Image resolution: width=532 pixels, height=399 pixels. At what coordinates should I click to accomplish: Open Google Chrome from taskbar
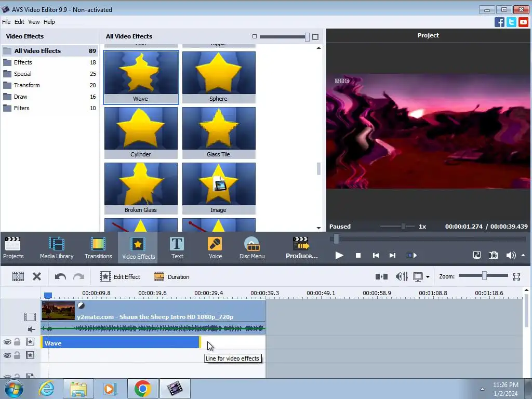pos(142,389)
